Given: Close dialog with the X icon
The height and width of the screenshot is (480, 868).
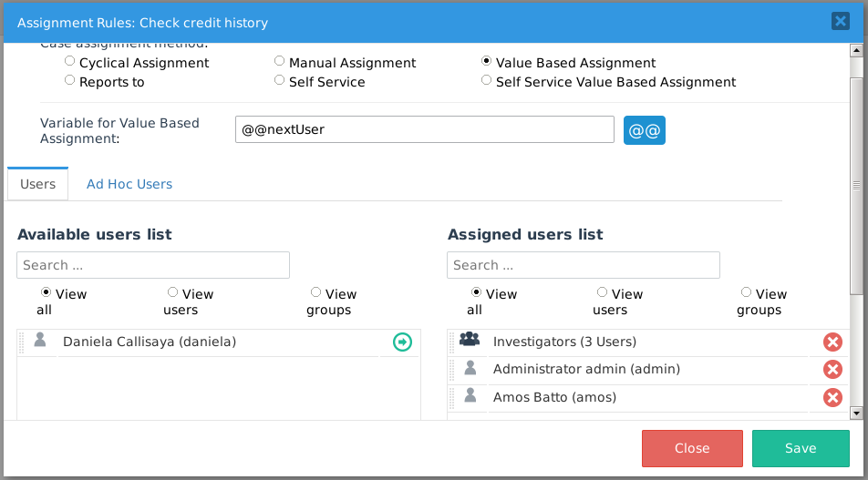Looking at the screenshot, I should pos(840,21).
